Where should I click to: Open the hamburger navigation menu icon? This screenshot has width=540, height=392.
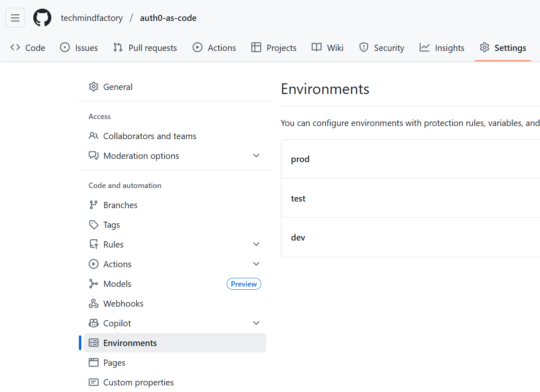pyautogui.click(x=15, y=18)
